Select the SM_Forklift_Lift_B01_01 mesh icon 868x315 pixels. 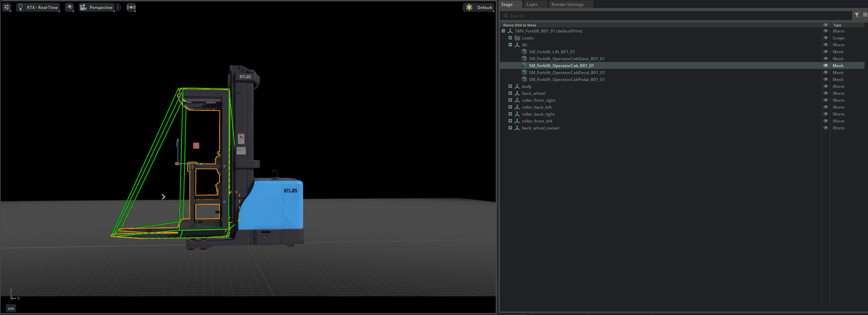[524, 52]
